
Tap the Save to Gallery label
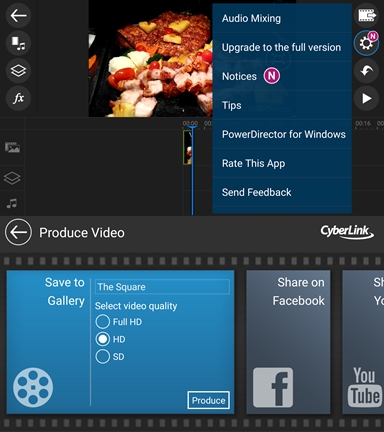pos(65,292)
